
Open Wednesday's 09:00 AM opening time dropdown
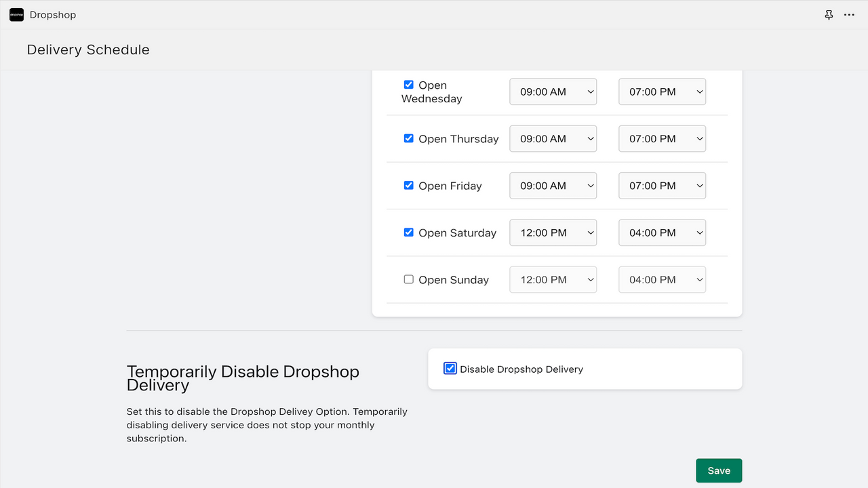[x=553, y=91]
